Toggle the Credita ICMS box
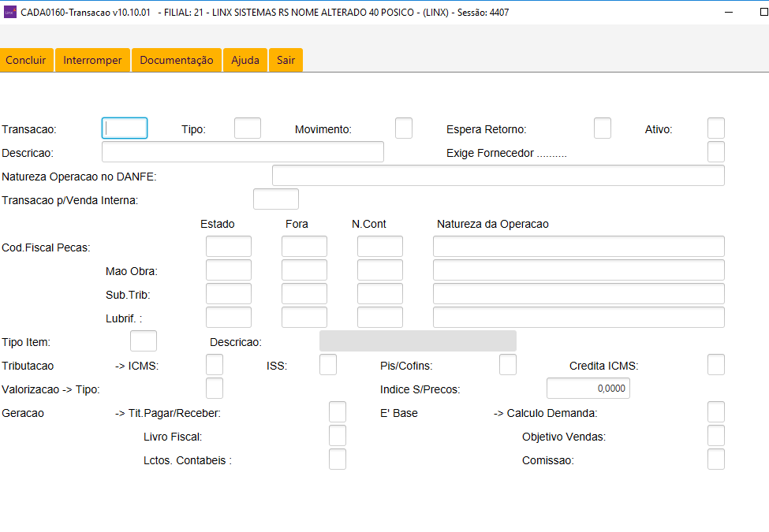 [x=715, y=365]
